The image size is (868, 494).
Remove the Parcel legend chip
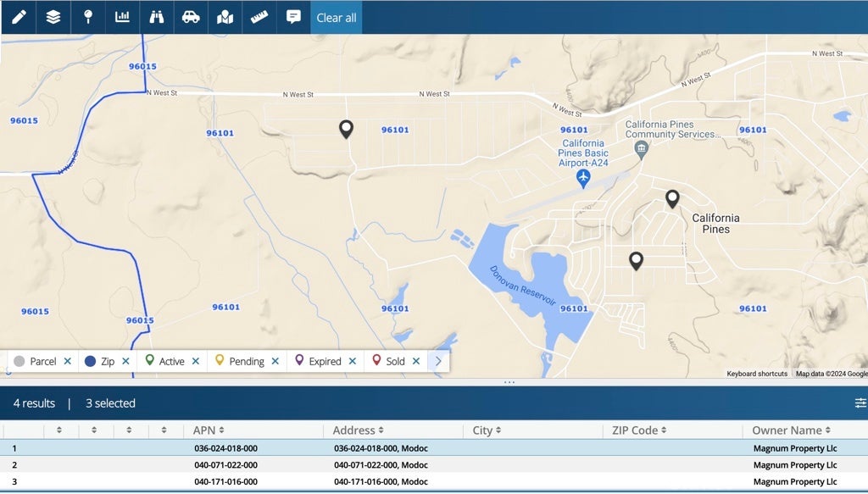pyautogui.click(x=68, y=361)
